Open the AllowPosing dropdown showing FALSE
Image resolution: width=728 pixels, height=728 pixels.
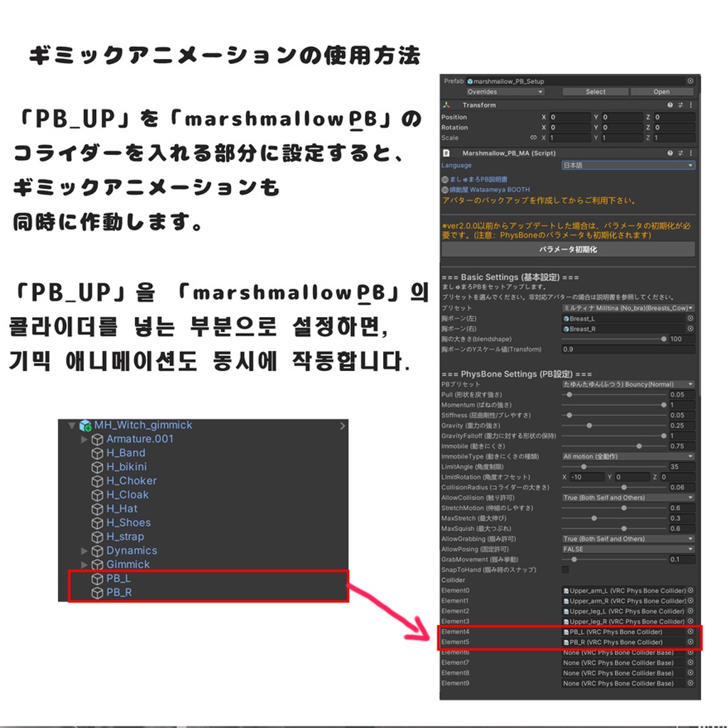click(628, 550)
